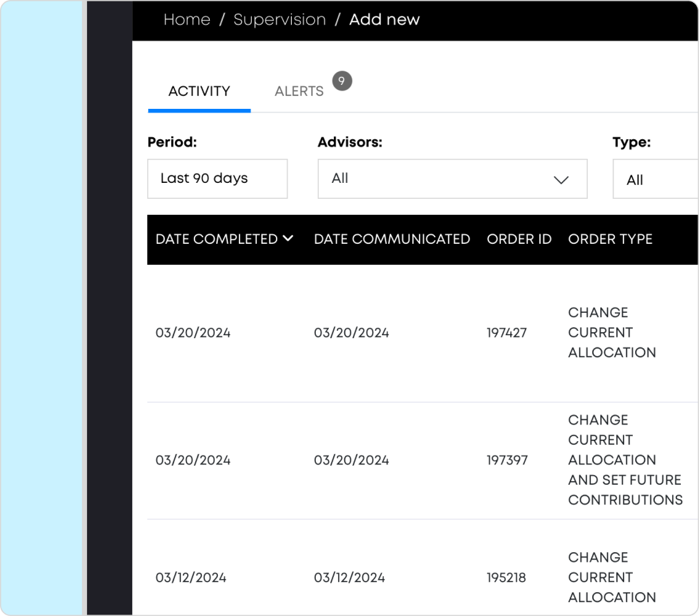The height and width of the screenshot is (616, 699).
Task: Click date completed 03/12/2024 for order 195218
Action: tap(191, 578)
